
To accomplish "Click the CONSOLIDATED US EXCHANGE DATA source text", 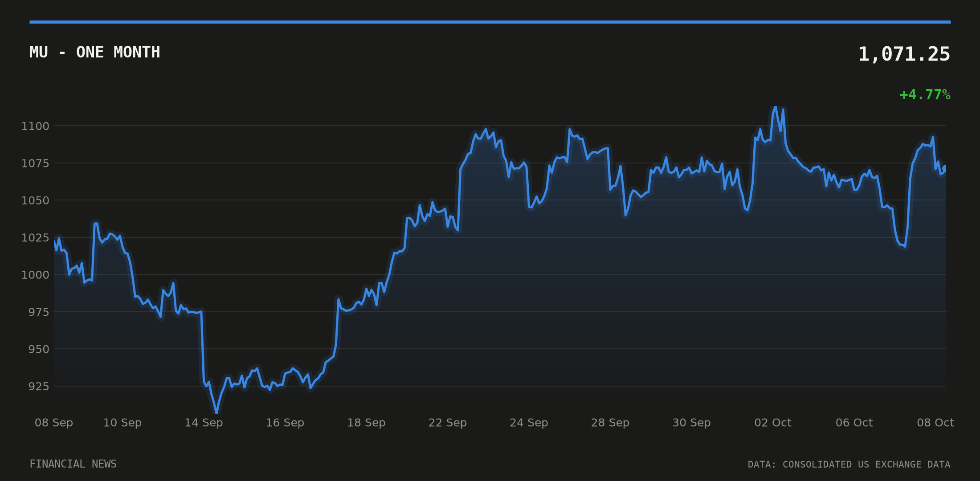I will pos(866,465).
